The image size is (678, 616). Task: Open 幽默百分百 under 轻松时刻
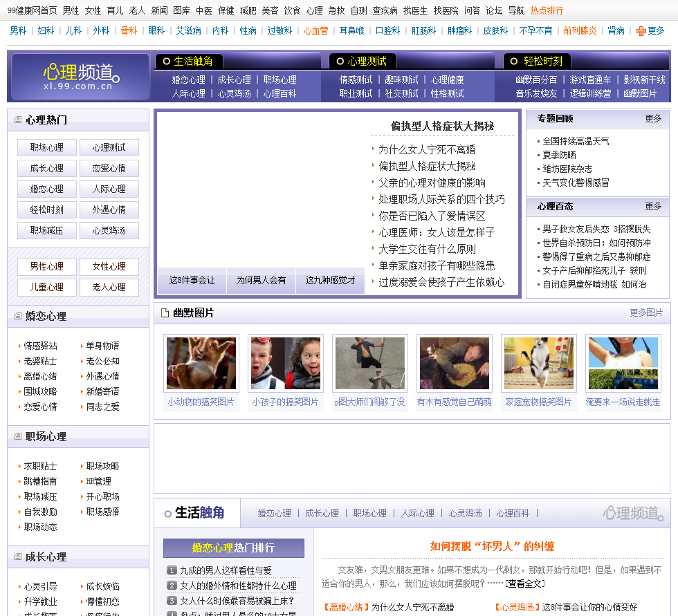pyautogui.click(x=536, y=80)
